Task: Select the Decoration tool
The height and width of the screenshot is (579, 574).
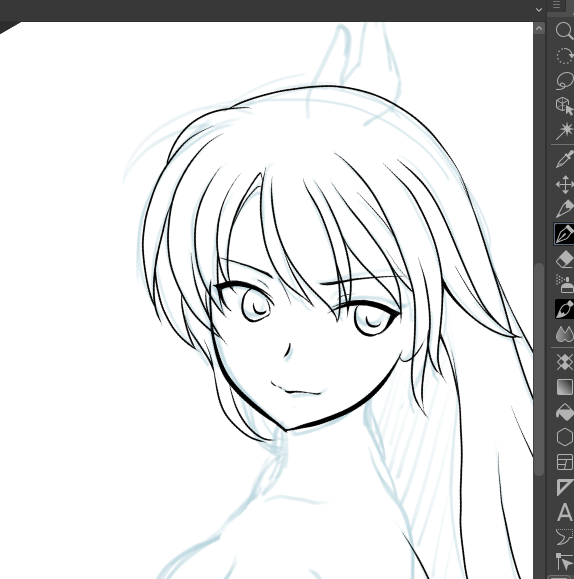Action: click(565, 362)
